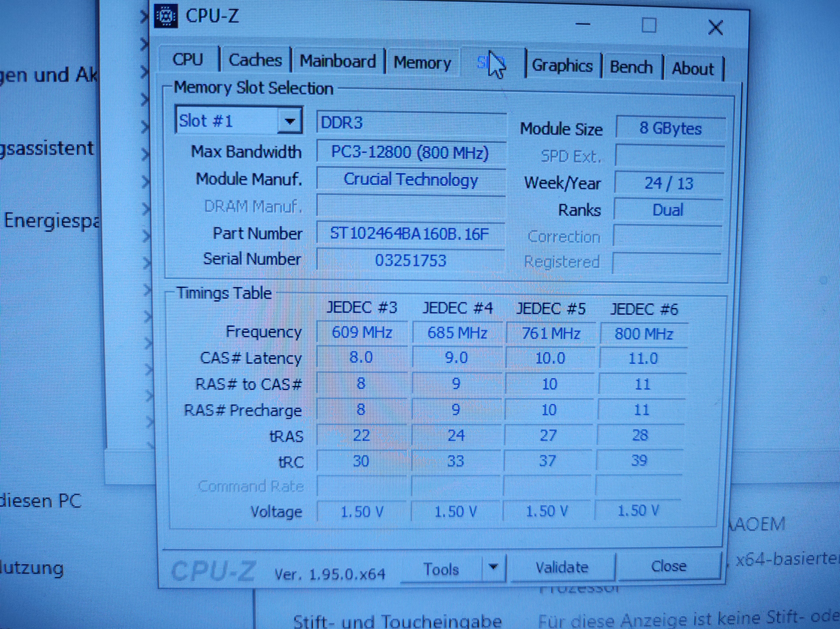Image resolution: width=840 pixels, height=629 pixels.
Task: Go to the About tab
Action: click(x=693, y=69)
